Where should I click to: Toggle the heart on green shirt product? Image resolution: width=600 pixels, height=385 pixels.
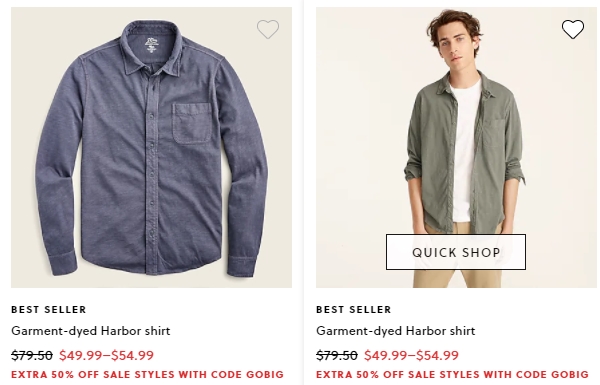coord(573,29)
